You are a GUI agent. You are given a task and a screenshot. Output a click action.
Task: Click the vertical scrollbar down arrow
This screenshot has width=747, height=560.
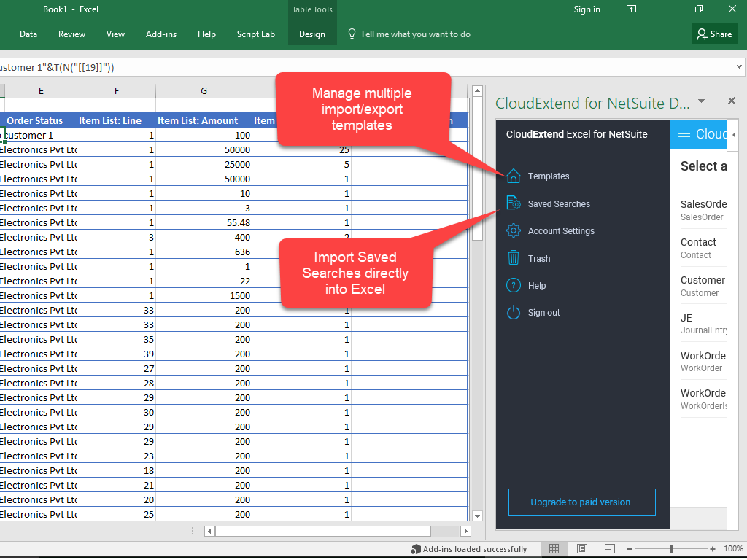coord(477,516)
